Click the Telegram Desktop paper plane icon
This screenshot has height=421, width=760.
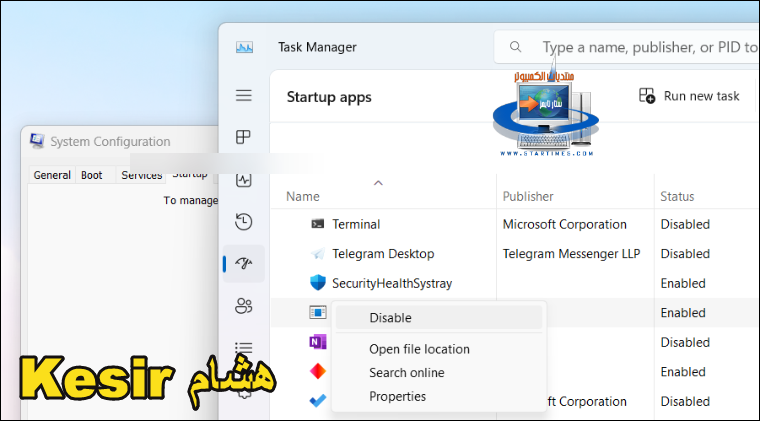point(317,253)
